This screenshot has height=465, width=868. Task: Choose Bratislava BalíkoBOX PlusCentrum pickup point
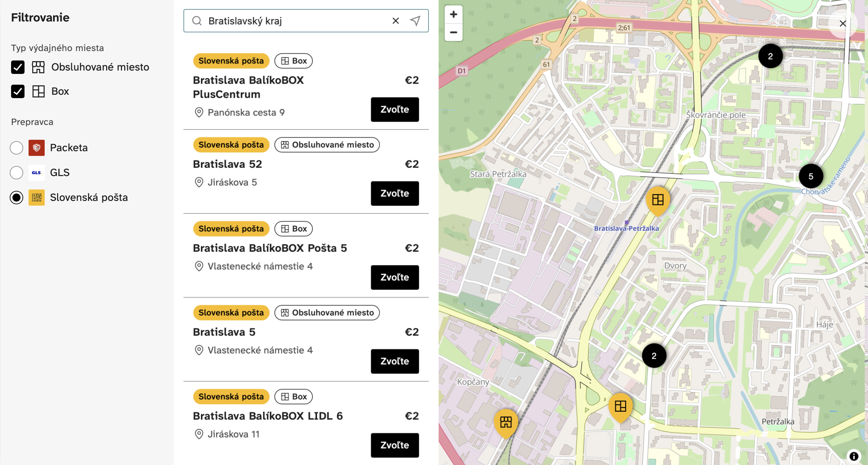(395, 110)
